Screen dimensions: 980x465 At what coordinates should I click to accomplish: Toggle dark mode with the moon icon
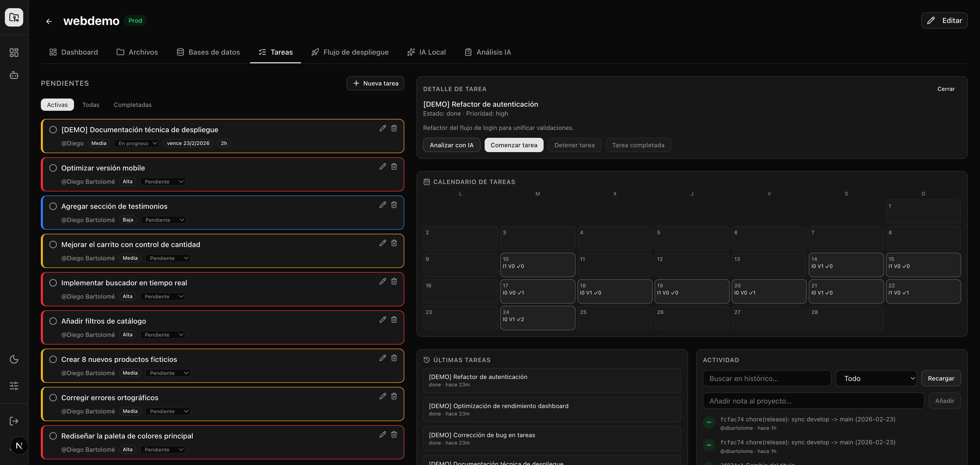(14, 359)
